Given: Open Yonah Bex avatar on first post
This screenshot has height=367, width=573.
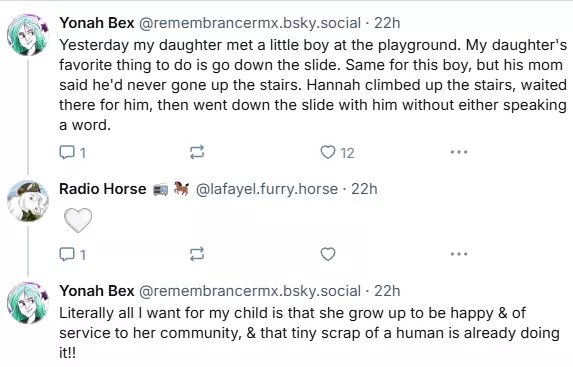Looking at the screenshot, I should click(x=28, y=35).
